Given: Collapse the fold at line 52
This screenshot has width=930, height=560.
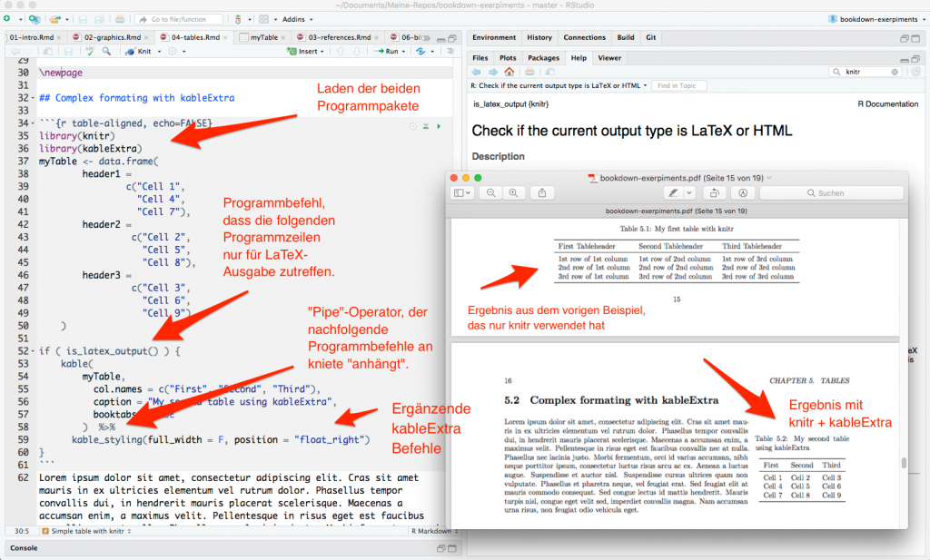Looking at the screenshot, I should point(33,351).
